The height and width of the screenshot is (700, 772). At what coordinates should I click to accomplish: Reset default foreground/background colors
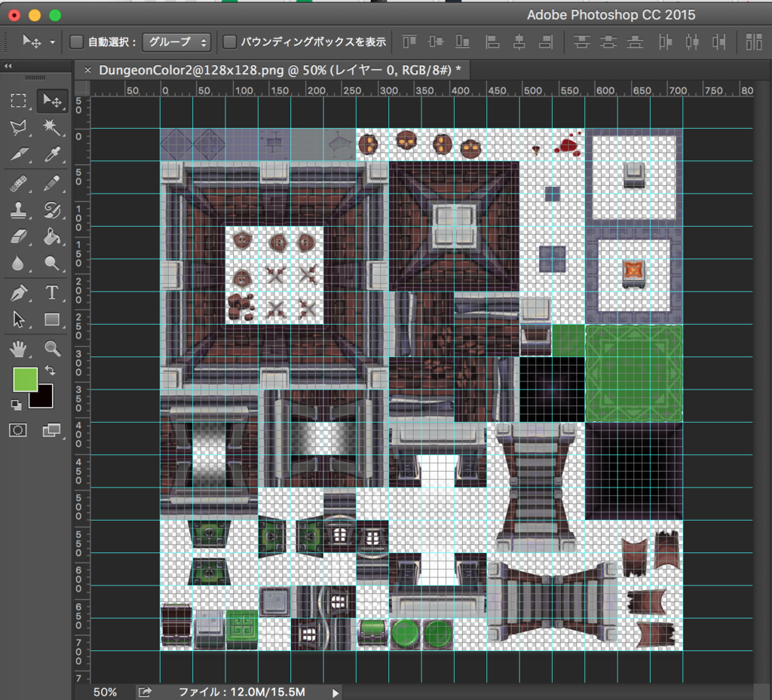tap(17, 405)
